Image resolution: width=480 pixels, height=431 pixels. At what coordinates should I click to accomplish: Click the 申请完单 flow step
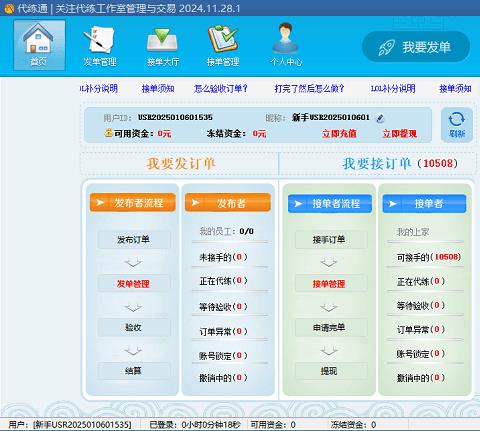coord(329,327)
